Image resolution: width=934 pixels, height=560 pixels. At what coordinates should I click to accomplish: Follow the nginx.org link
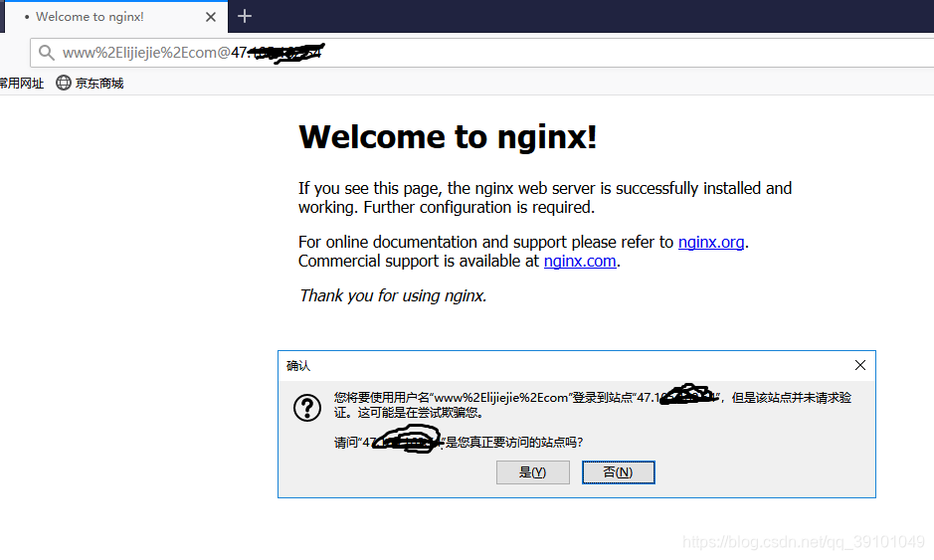coord(711,242)
